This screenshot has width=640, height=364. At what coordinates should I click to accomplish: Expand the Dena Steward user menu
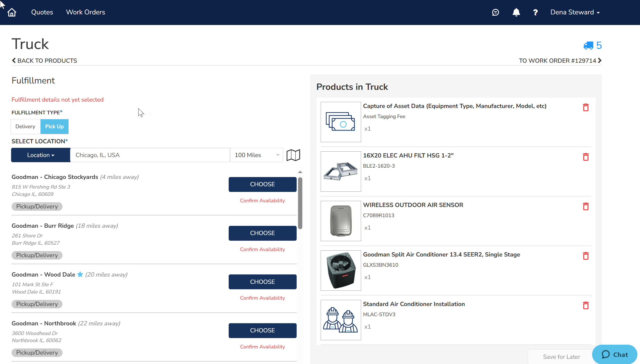(x=575, y=12)
